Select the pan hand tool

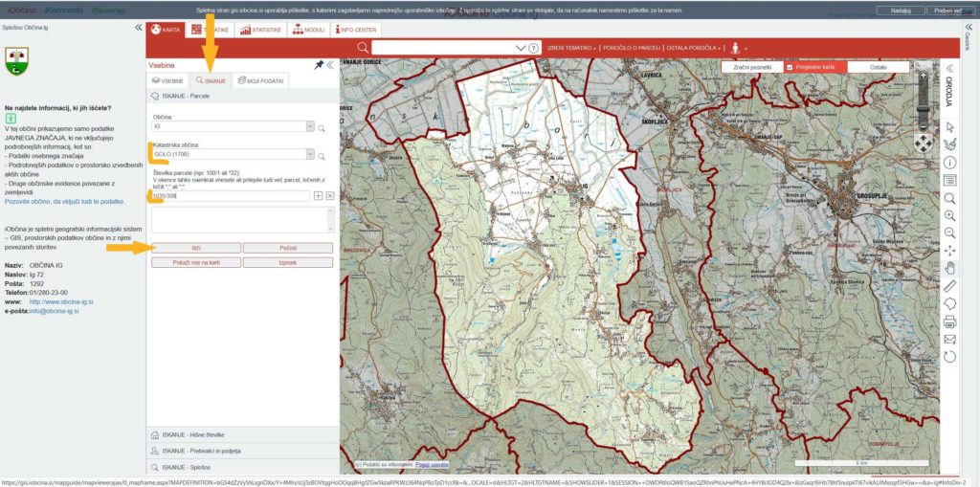[950, 268]
